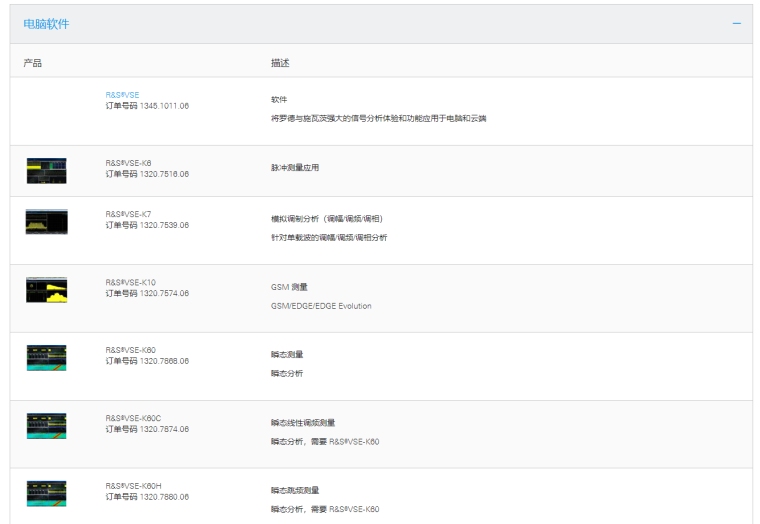Viewport: 760px width, 524px height.
Task: Open the R&S®VSE-K60C product name
Action: 133,418
